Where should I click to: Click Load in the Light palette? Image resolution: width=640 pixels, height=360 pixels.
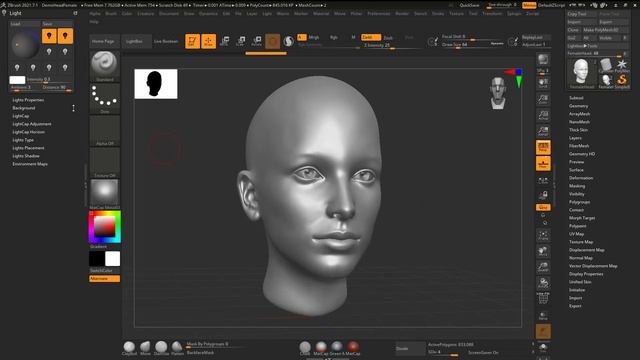tap(24, 24)
